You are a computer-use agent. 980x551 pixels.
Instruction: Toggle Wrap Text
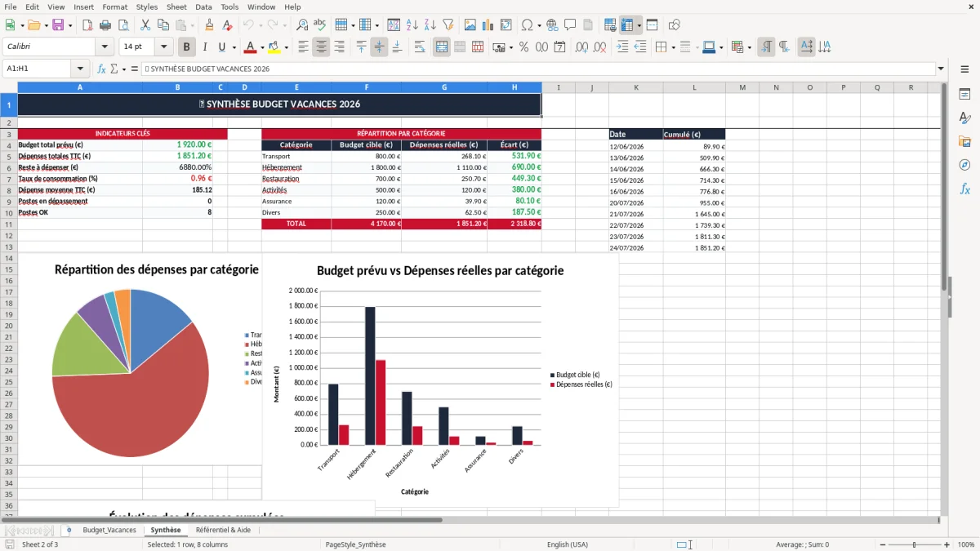[420, 47]
